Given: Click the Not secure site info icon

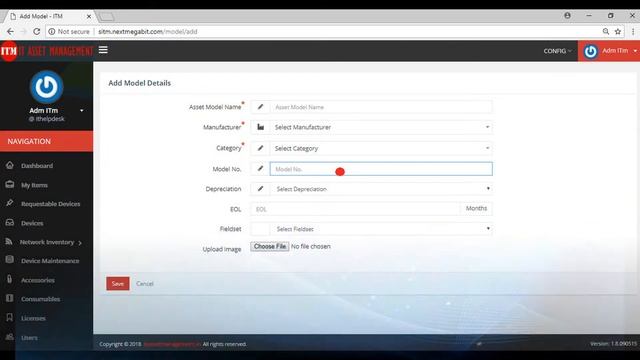Looking at the screenshot, I should pyautogui.click(x=52, y=31).
